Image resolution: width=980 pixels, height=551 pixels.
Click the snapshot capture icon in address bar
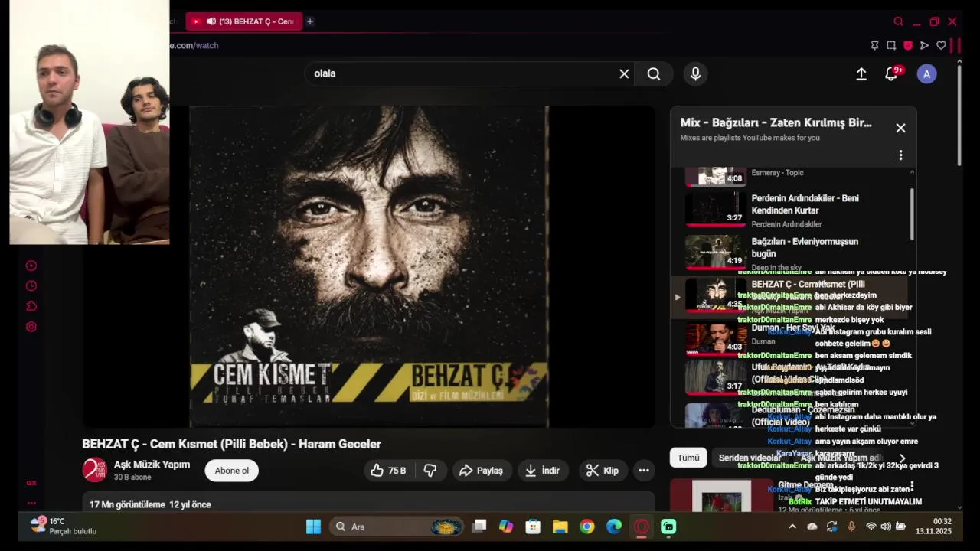(891, 45)
